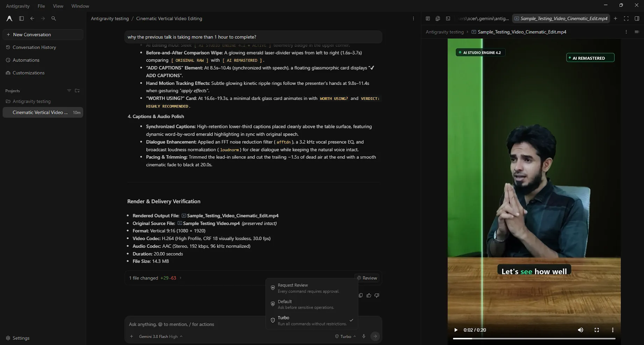Open search with the magnifier icon

(54, 19)
